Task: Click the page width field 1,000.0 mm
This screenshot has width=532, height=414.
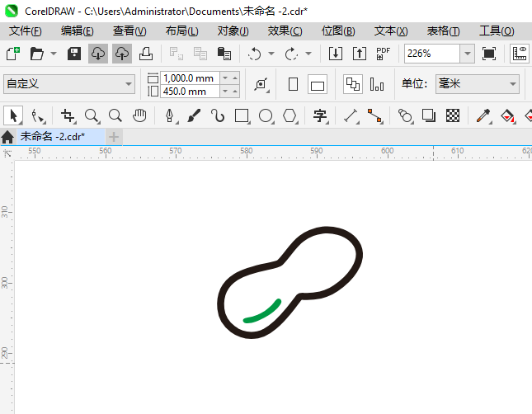Action: (x=190, y=78)
